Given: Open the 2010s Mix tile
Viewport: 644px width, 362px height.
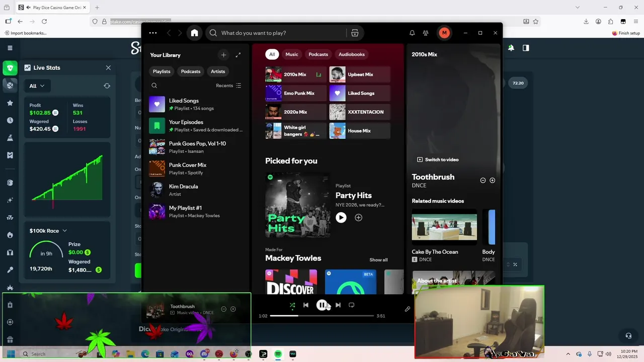Looking at the screenshot, I should [x=296, y=74].
